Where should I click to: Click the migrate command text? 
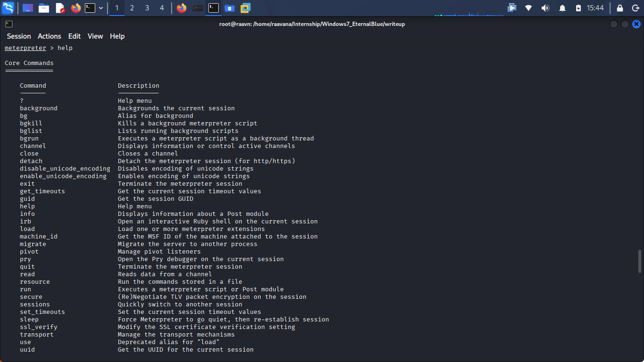[x=33, y=244]
